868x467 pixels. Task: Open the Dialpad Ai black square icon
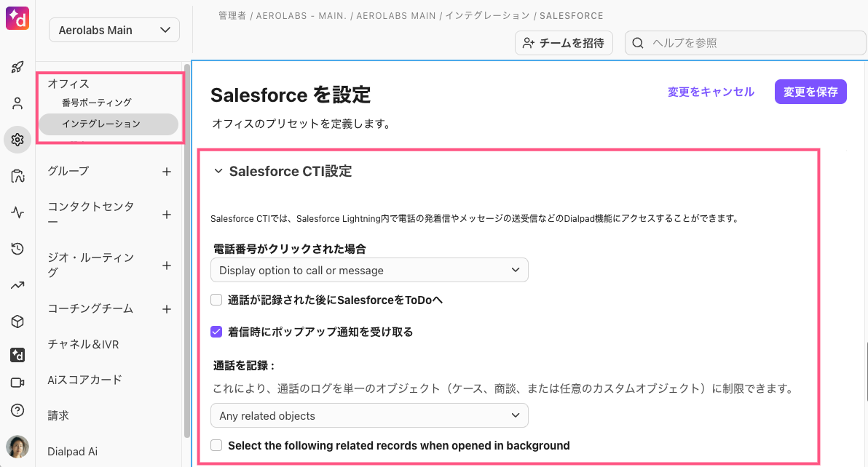coord(17,355)
